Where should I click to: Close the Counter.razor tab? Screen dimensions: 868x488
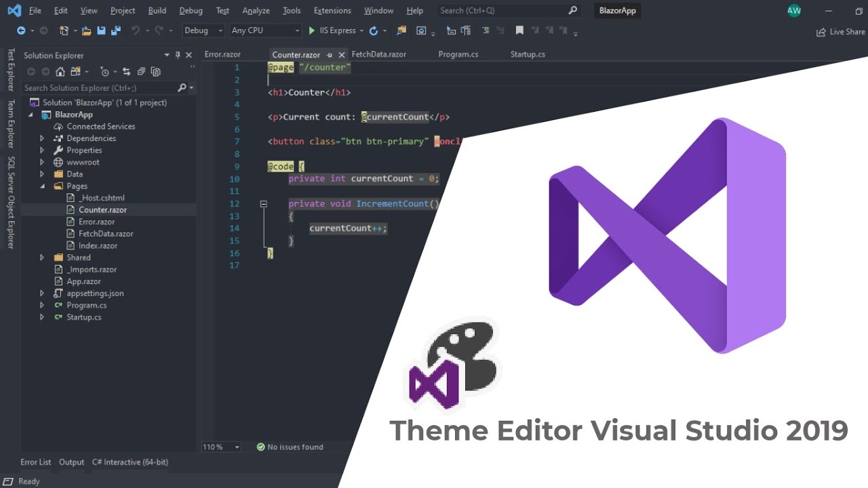click(x=342, y=55)
